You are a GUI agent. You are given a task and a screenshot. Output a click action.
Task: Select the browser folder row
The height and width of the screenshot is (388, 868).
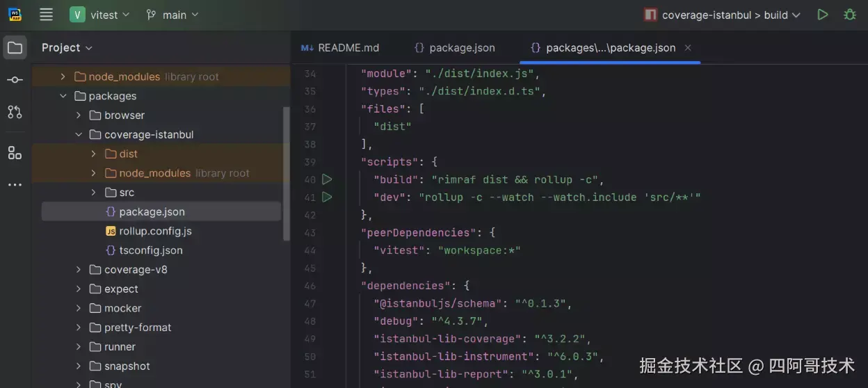[x=161, y=115]
